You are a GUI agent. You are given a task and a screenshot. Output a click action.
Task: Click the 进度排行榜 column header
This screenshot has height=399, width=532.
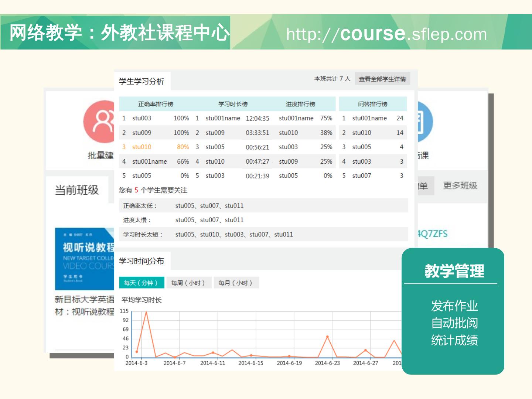click(x=300, y=104)
